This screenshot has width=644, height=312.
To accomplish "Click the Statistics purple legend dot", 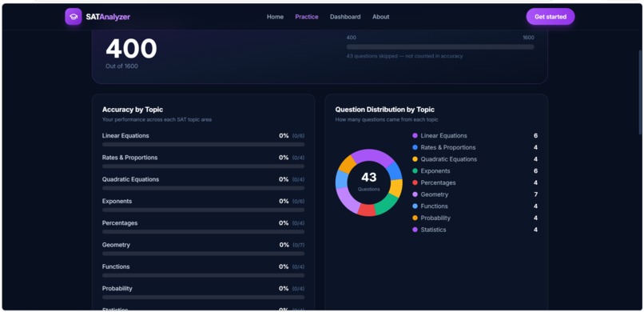I will pyautogui.click(x=415, y=230).
